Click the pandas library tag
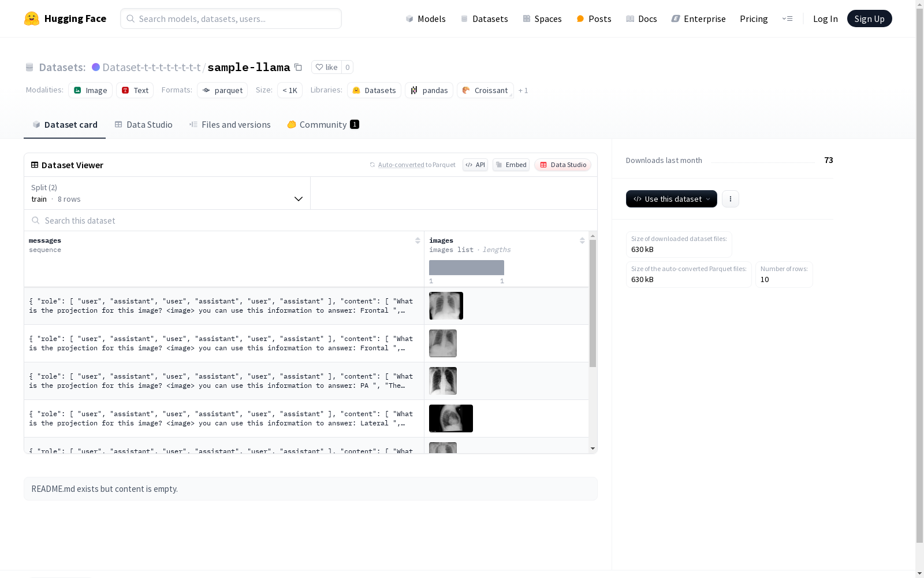 [x=429, y=90]
